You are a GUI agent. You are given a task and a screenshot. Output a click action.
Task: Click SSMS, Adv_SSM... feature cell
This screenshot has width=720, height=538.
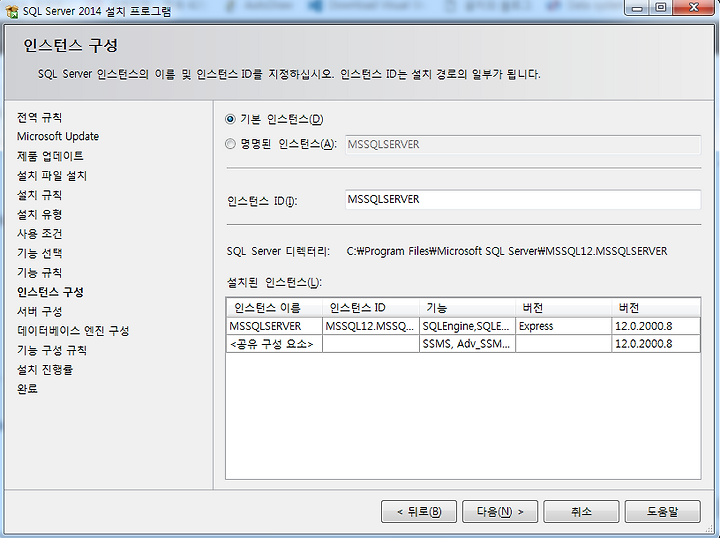point(467,344)
